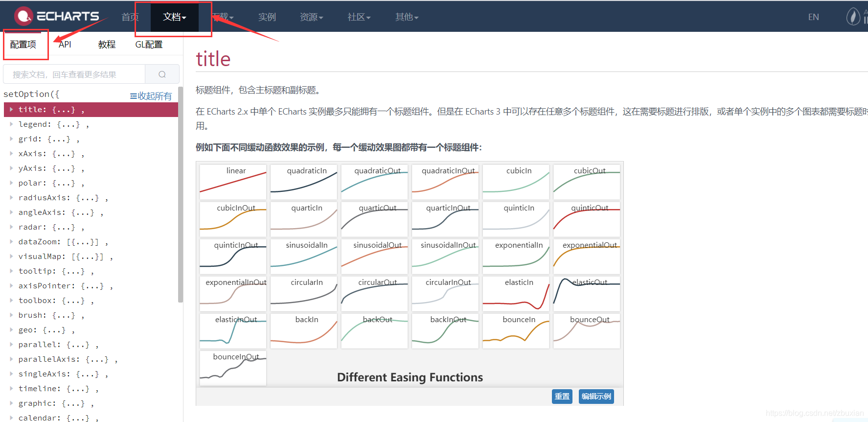Click the cubicInOut easing chart
Viewport: 868px width, 422px height.
(x=233, y=219)
